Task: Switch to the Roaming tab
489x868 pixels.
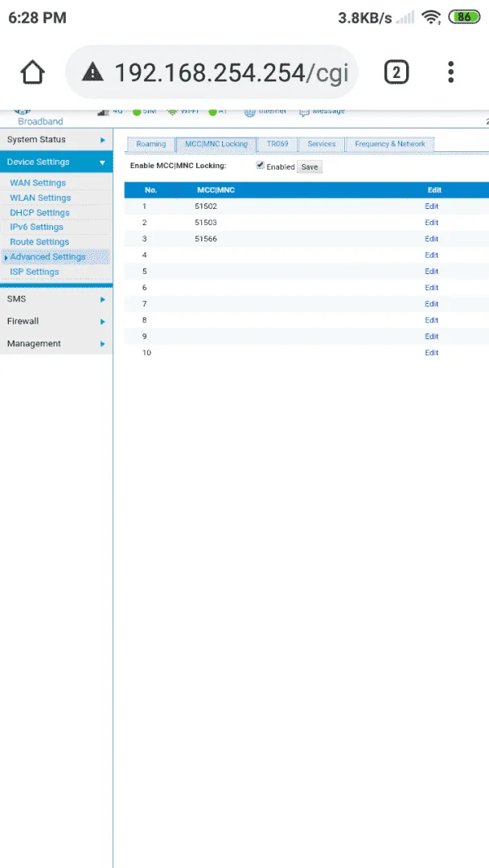Action: (150, 144)
